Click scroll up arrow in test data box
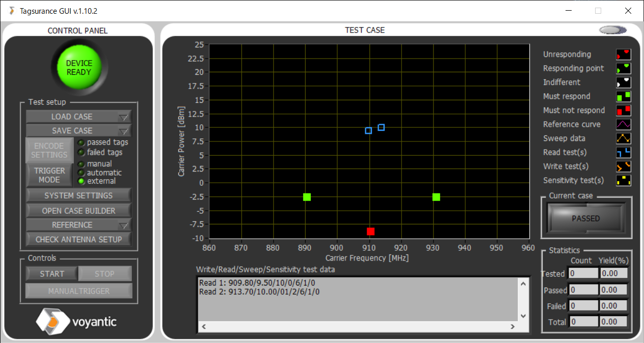The image size is (644, 343). pos(523,284)
